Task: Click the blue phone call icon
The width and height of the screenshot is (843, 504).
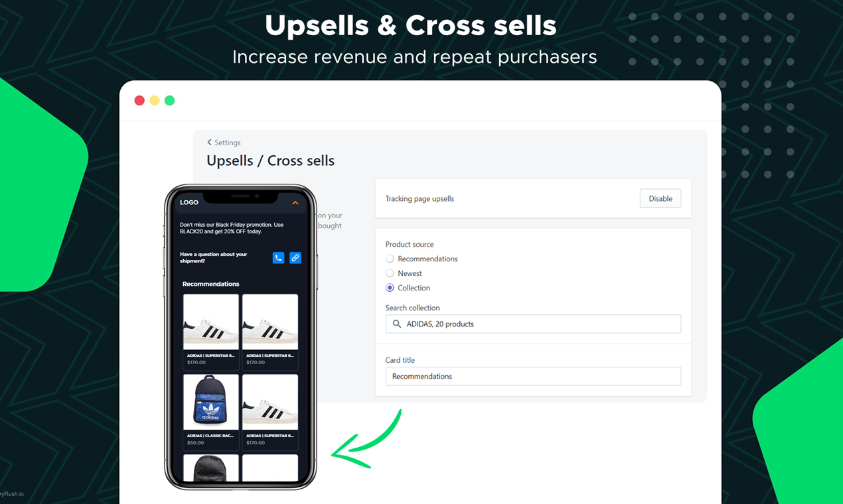Action: tap(278, 258)
